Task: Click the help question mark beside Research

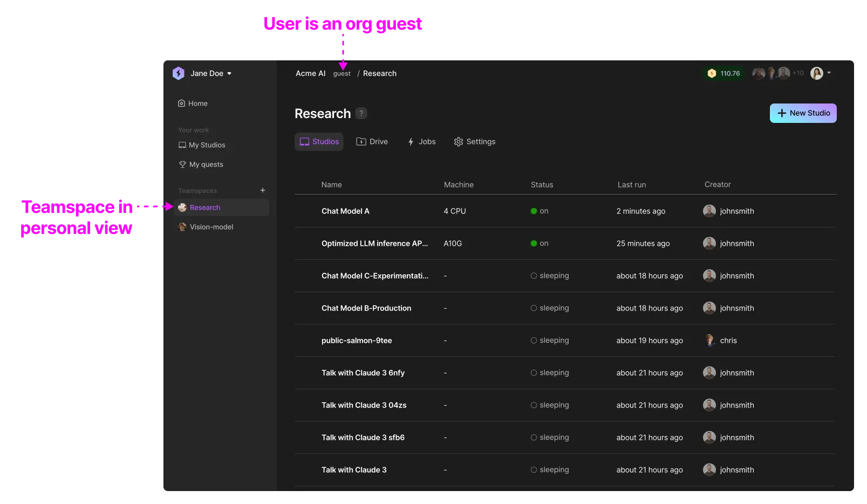Action: pyautogui.click(x=361, y=113)
